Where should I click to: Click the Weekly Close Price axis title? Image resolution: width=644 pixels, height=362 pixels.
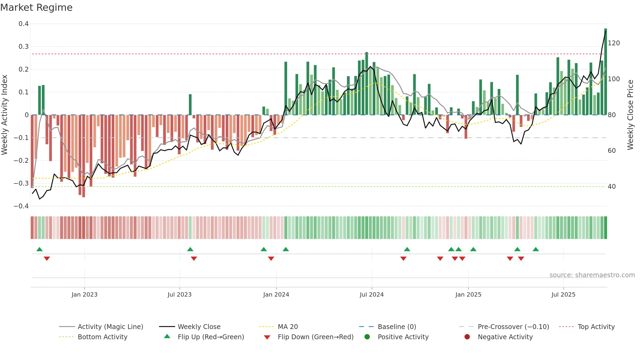[x=630, y=115]
